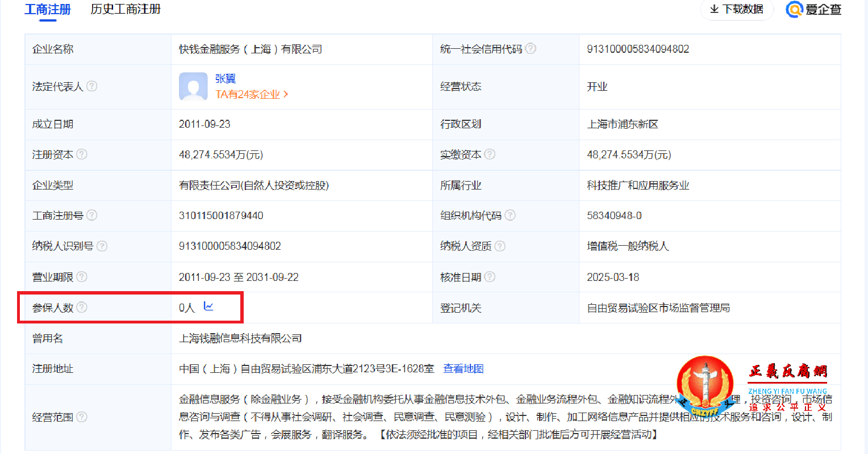
Task: Click the legal representative avatar image
Action: click(193, 86)
